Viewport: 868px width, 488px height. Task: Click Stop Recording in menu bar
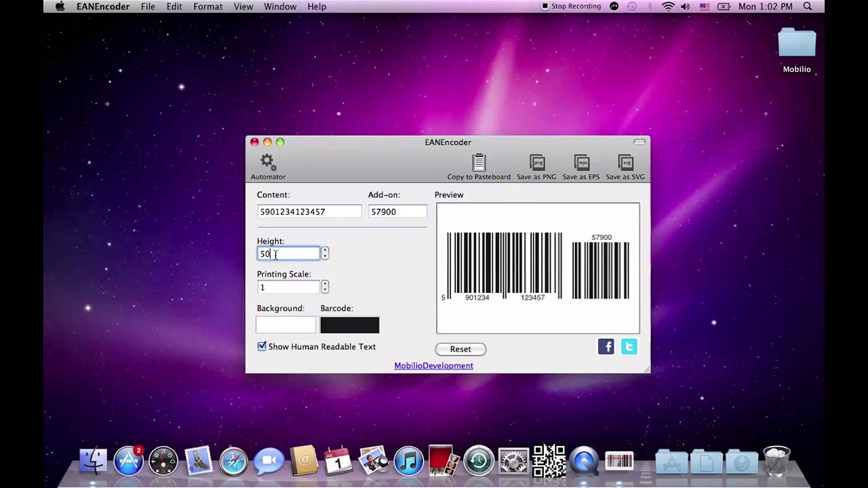tap(571, 6)
